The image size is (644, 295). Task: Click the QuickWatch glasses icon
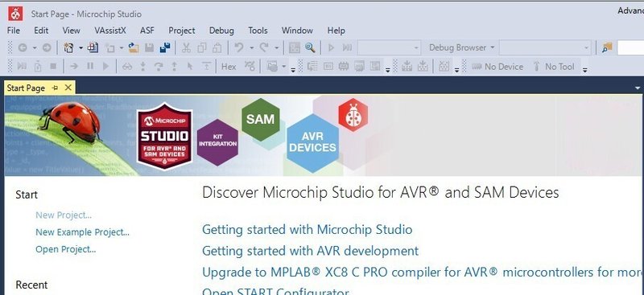coord(127,66)
